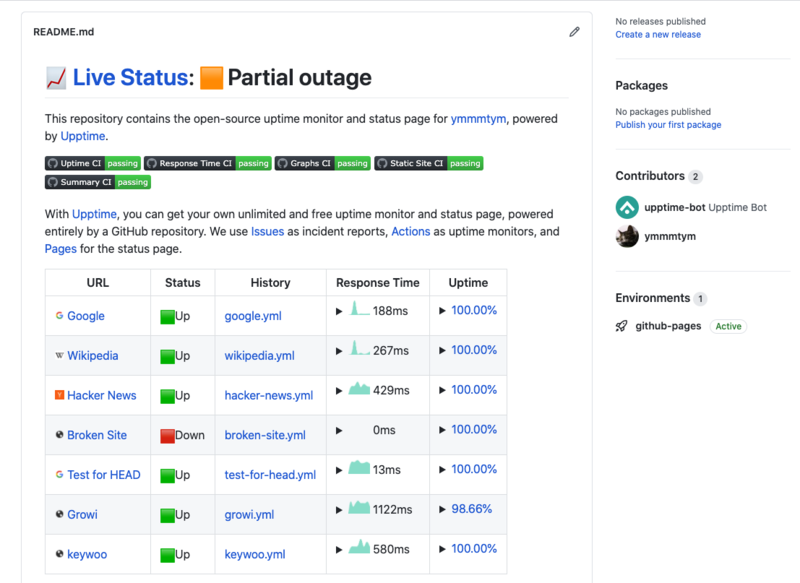Click the 98.66% uptime link for Growi
Screen dimensions: 800x583
point(472,509)
